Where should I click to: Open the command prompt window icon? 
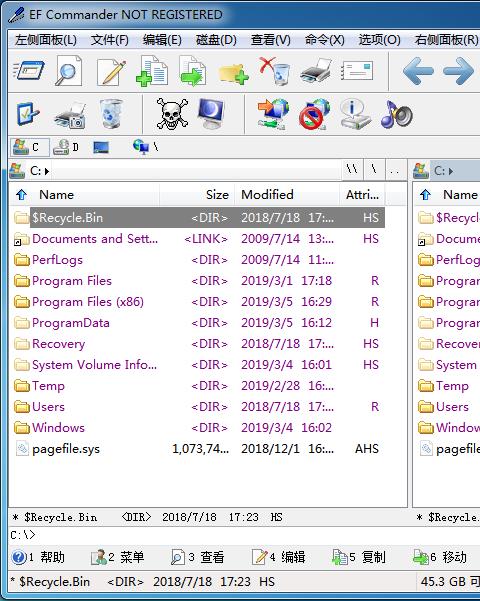pyautogui.click(x=28, y=71)
